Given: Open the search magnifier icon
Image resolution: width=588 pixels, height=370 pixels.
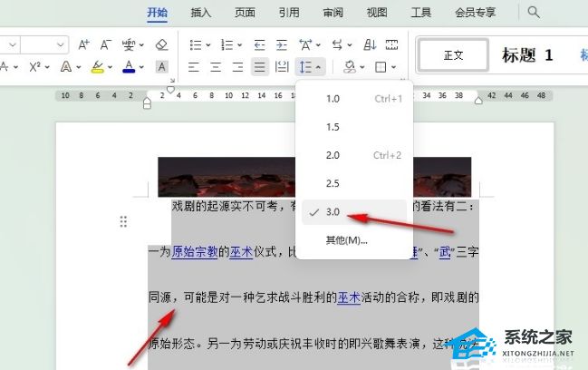Looking at the screenshot, I should coord(534,13).
